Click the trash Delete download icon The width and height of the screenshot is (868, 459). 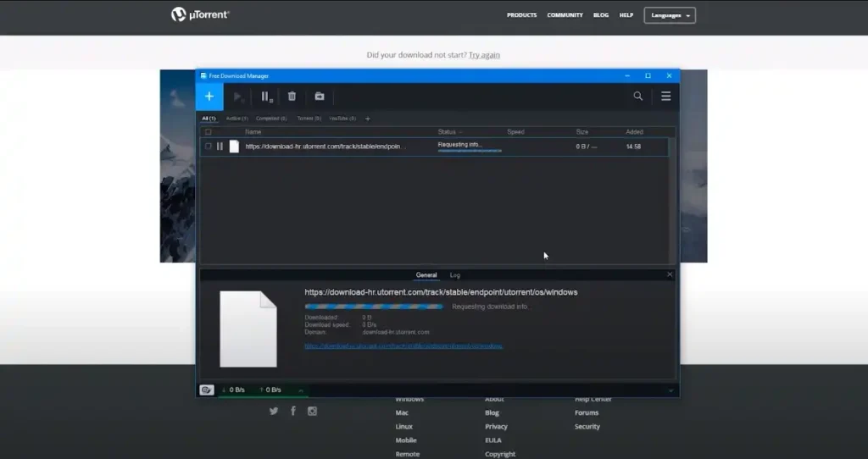[292, 97]
